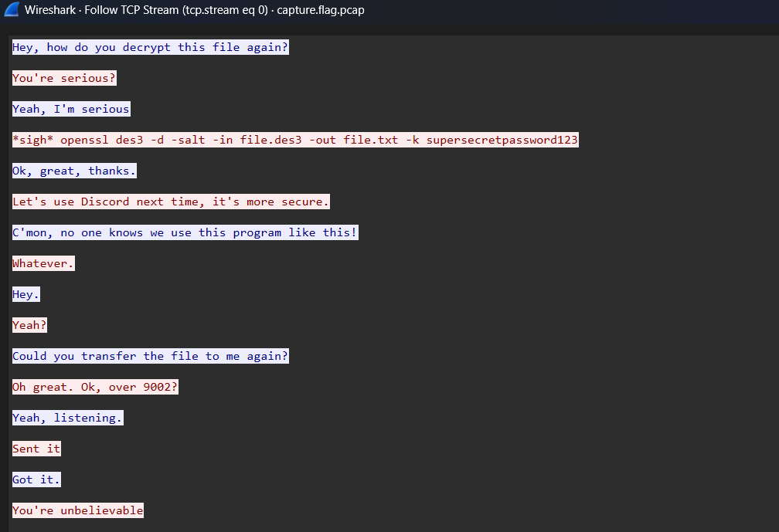Click the "supersecretpassword123" password text
779x532 pixels.
[502, 140]
